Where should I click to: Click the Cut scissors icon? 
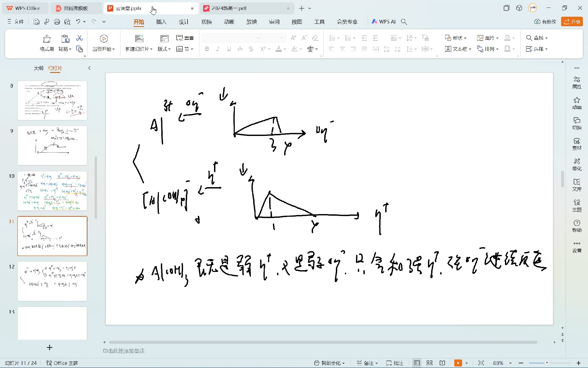coord(80,38)
